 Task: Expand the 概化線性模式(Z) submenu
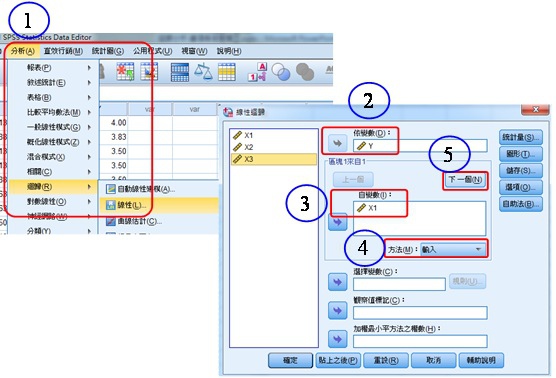[53, 142]
